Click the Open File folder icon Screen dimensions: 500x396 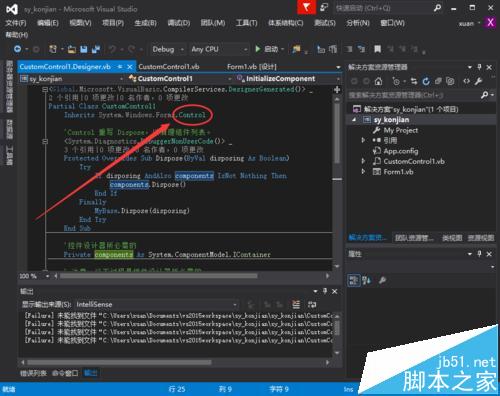[x=72, y=50]
